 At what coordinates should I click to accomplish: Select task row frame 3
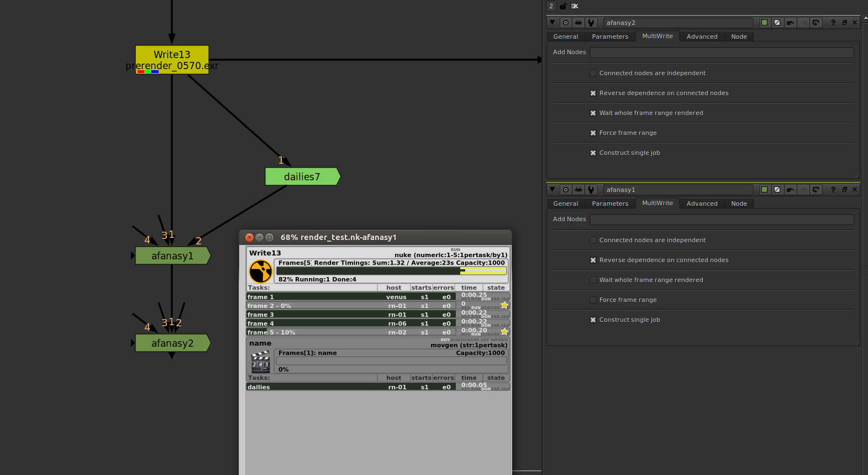pyautogui.click(x=378, y=315)
